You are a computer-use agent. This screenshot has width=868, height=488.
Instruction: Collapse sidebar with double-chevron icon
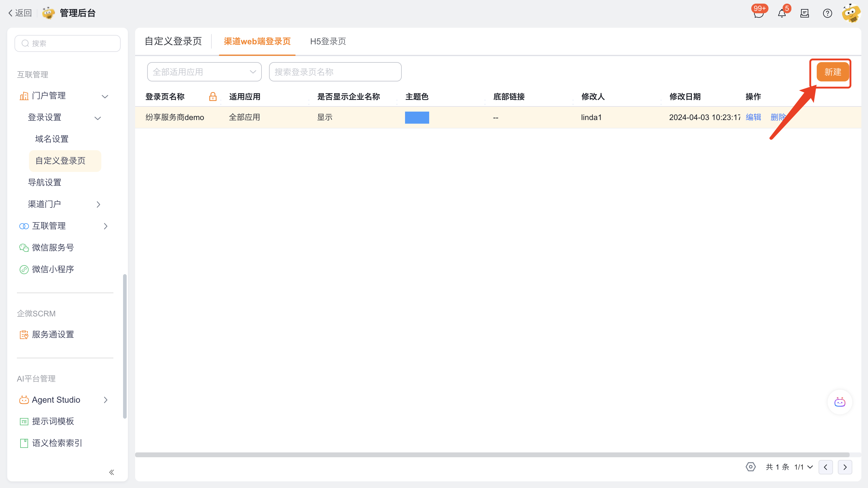click(x=112, y=472)
